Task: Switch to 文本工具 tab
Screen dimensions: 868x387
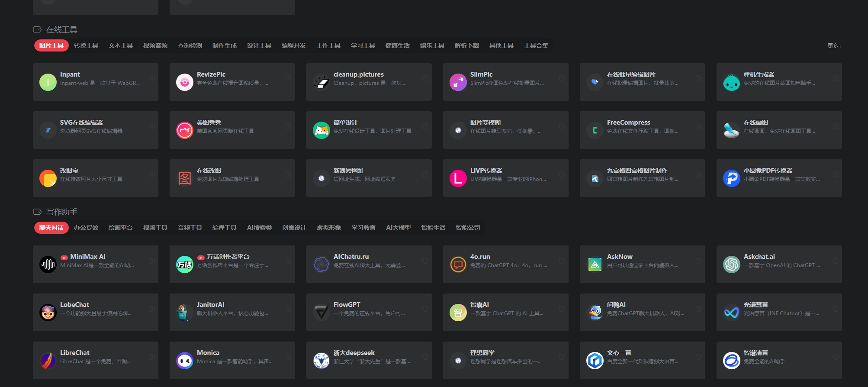Action: tap(121, 45)
